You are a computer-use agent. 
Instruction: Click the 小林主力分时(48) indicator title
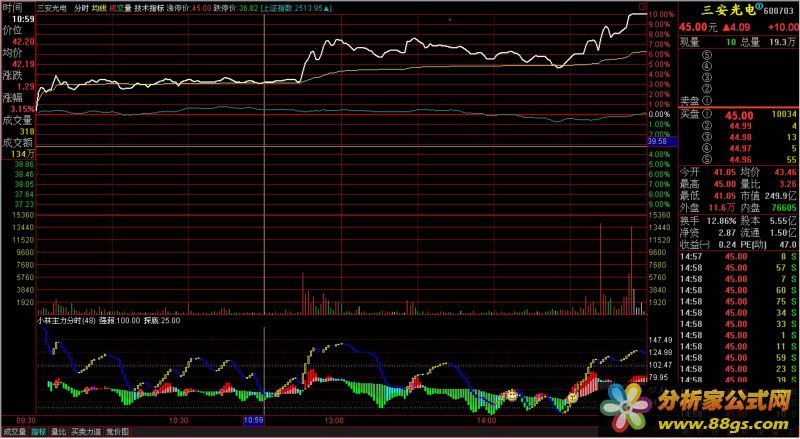coord(67,321)
